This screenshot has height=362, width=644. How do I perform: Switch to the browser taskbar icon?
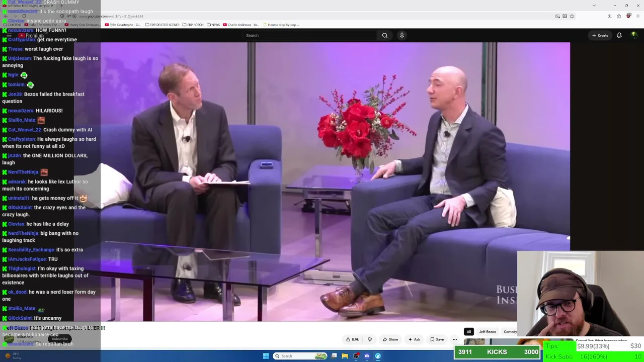(378, 356)
